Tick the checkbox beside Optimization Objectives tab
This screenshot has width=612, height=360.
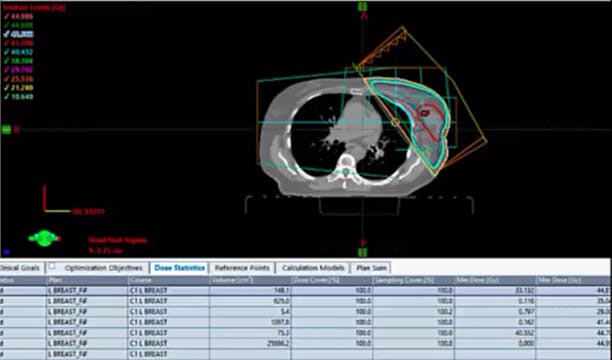52,266
